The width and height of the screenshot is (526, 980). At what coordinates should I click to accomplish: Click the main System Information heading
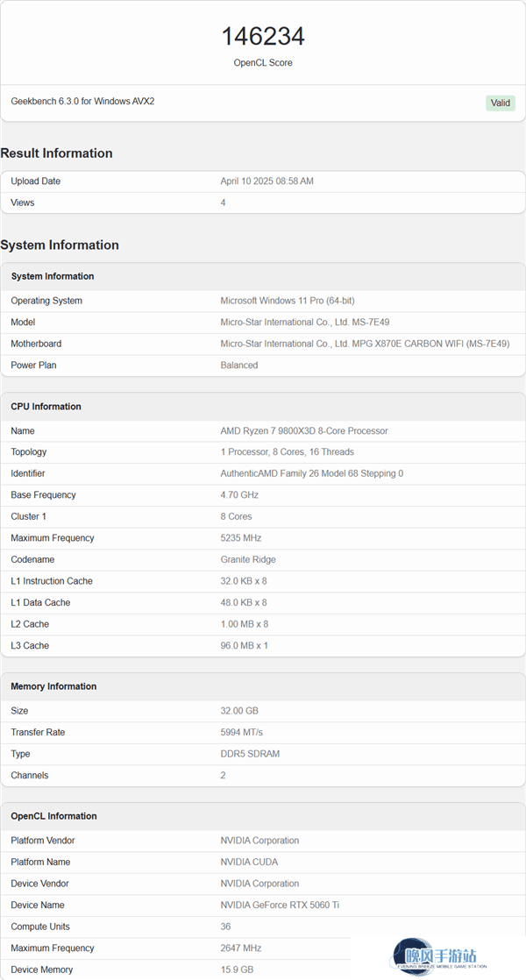(x=60, y=245)
